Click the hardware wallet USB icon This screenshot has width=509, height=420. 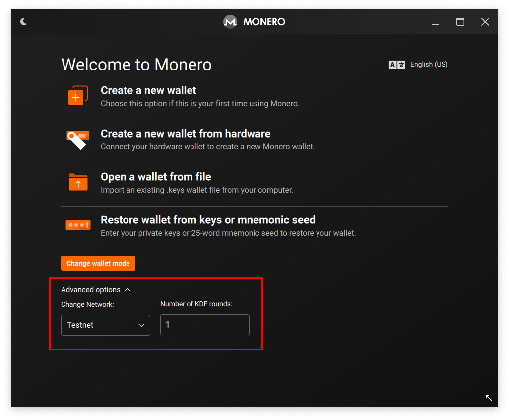point(78,140)
